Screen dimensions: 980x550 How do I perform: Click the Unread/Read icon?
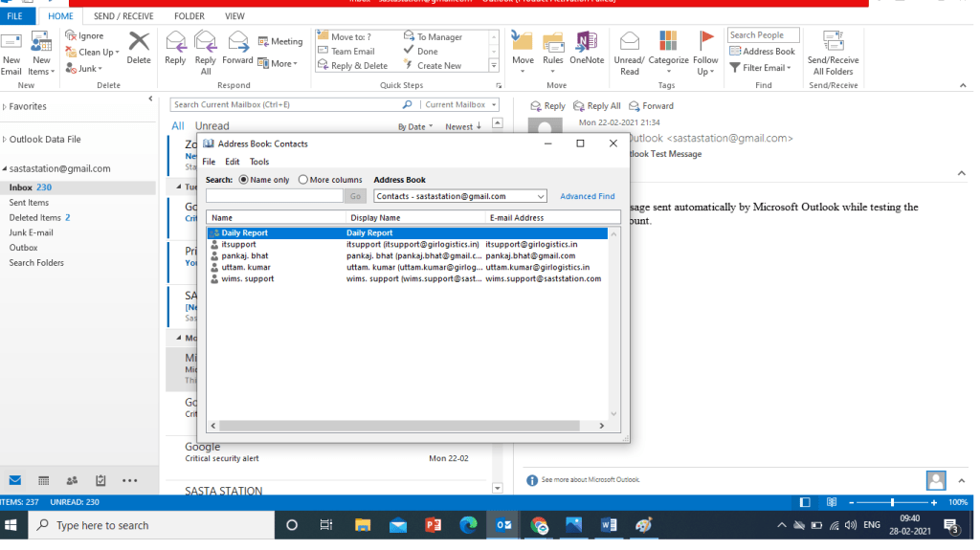click(629, 46)
